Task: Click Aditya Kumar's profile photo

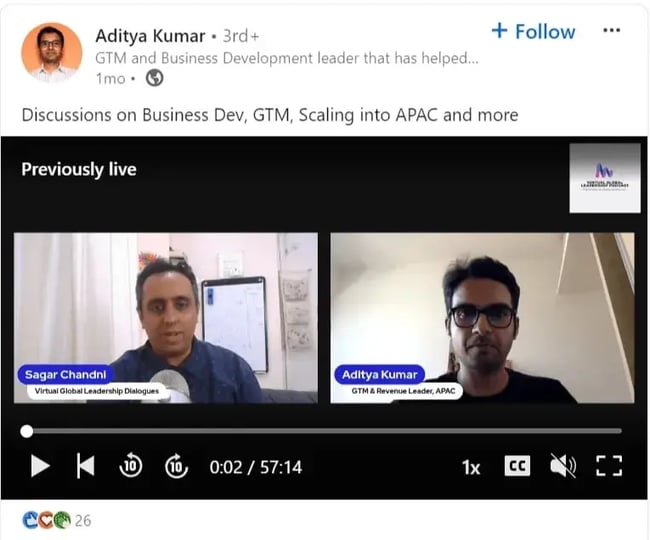Action: [x=51, y=53]
